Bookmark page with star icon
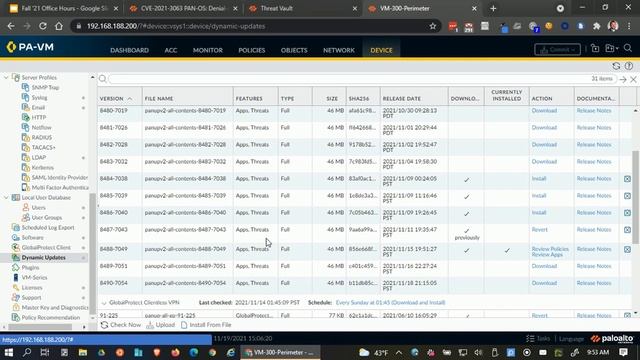This screenshot has height=360, width=640. (433, 26)
